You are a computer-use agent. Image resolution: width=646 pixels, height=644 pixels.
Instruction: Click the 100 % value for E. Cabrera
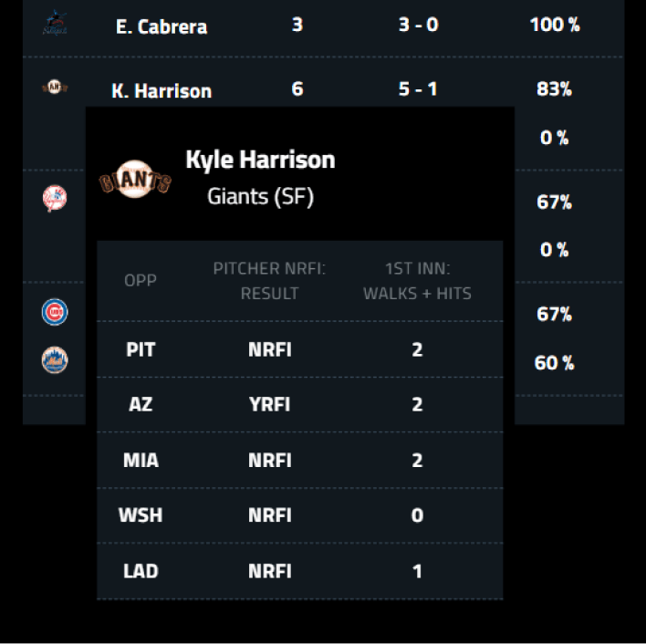(x=555, y=25)
